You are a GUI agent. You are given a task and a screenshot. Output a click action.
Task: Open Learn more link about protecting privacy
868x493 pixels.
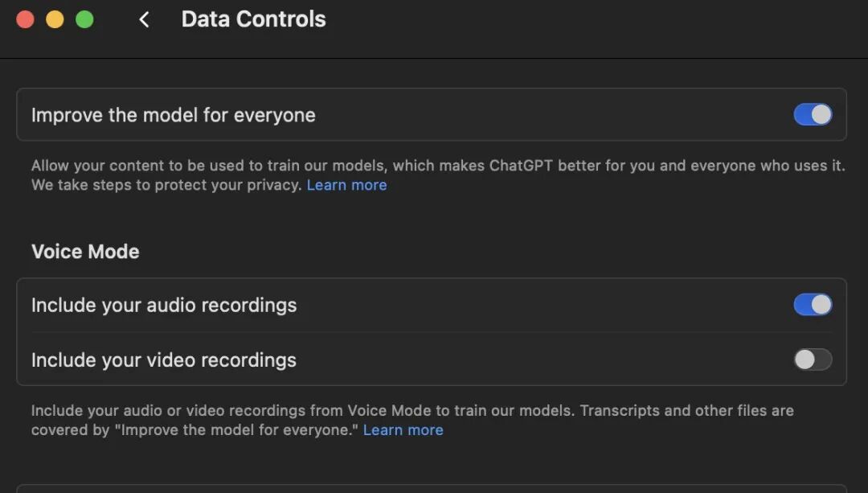click(x=346, y=185)
